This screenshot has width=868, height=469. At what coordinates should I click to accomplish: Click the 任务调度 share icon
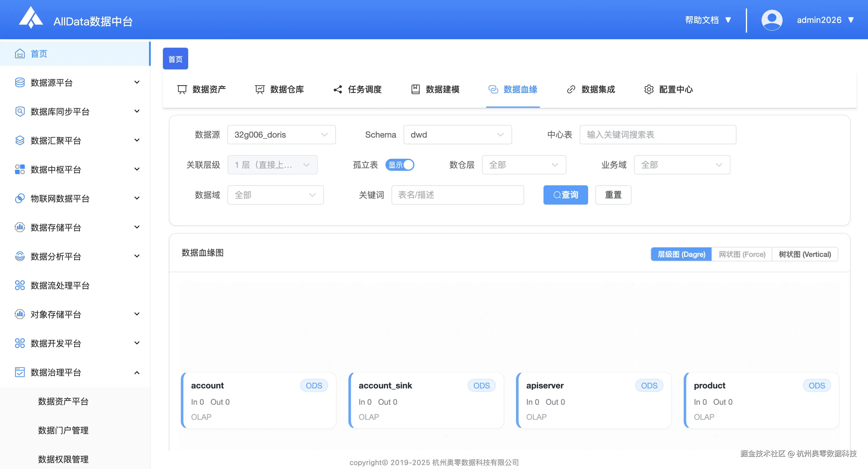pos(337,89)
